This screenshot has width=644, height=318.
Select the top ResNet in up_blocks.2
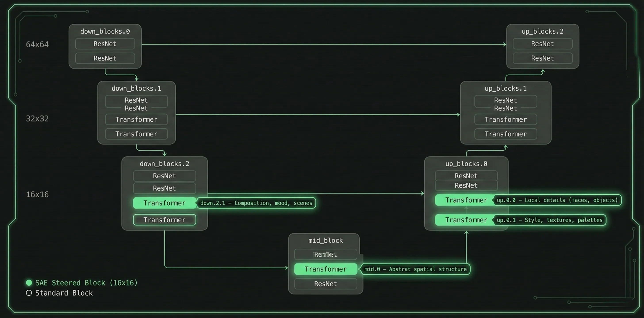[542, 44]
